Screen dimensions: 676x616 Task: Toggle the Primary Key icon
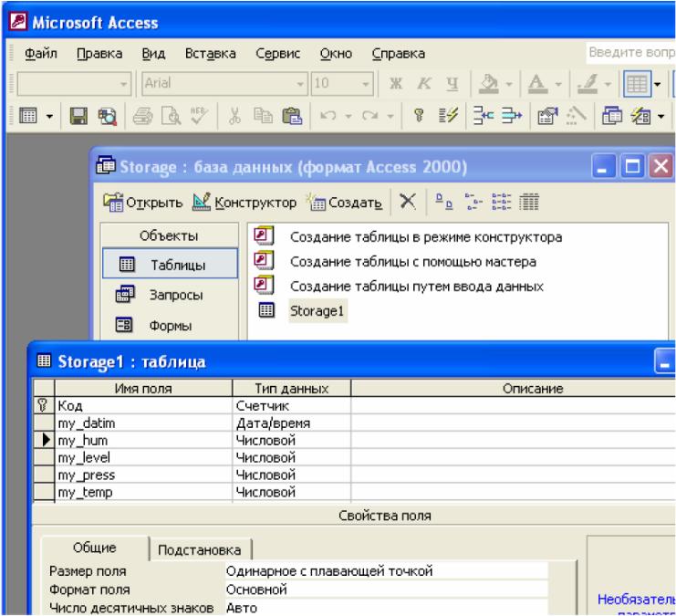(x=419, y=116)
